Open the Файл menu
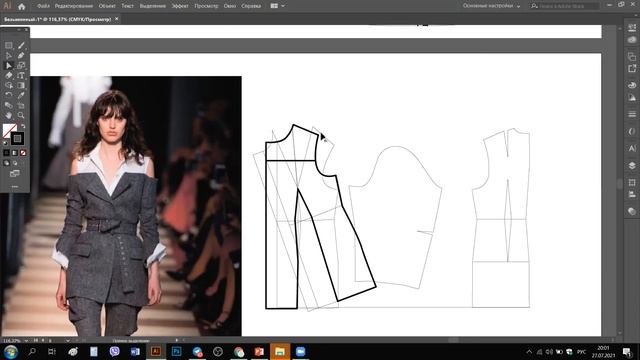This screenshot has width=640, height=360. coord(43,6)
